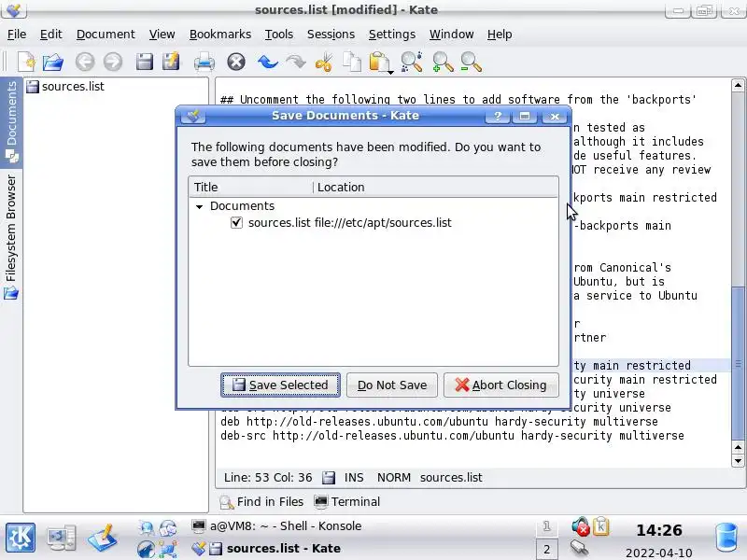Go back with the left arrow icon

(x=85, y=62)
